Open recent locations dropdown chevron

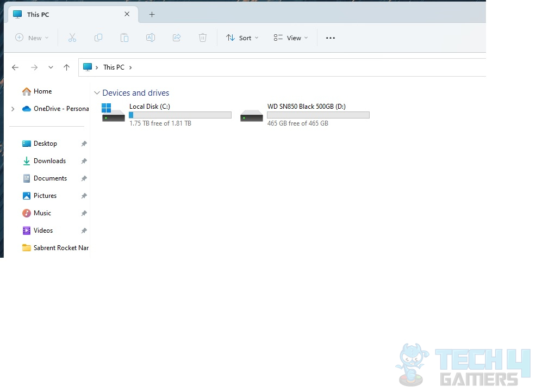(x=51, y=67)
